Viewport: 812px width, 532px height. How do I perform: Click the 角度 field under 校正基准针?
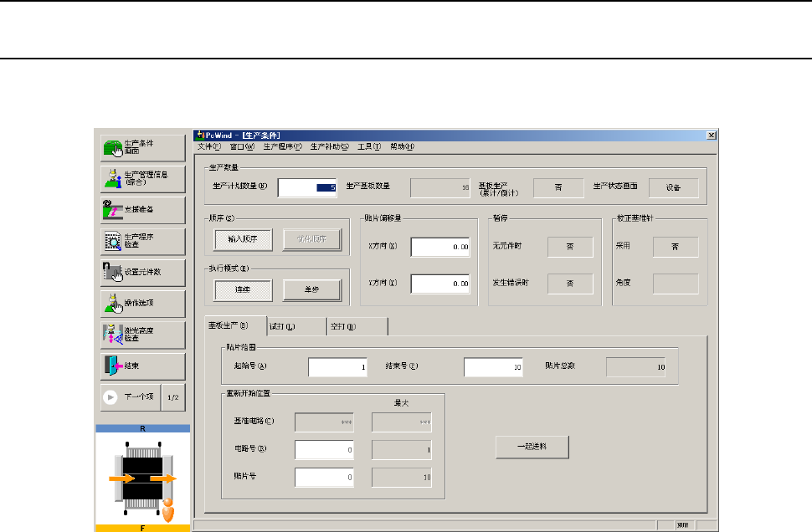676,284
